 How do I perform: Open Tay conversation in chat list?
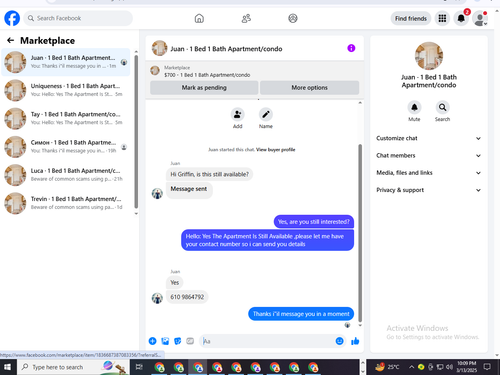66,118
